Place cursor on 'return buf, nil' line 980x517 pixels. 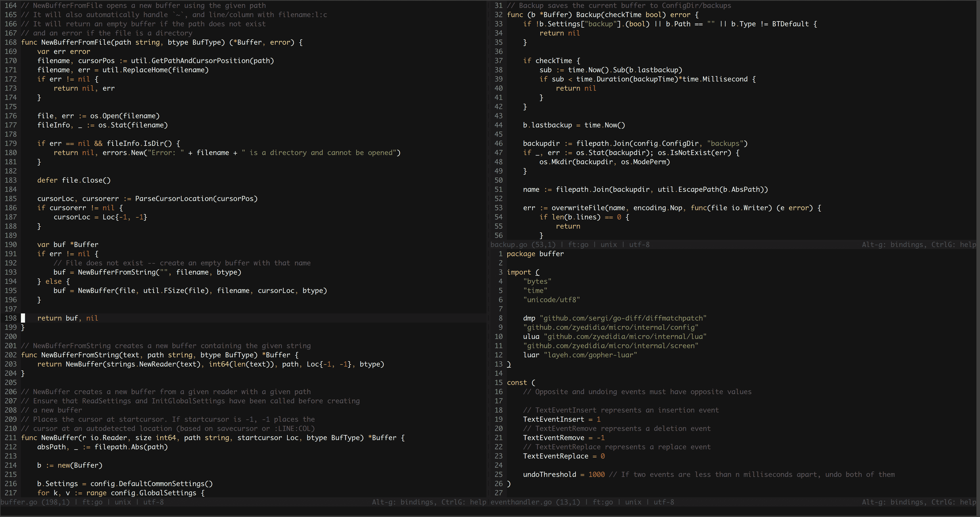tap(68, 318)
